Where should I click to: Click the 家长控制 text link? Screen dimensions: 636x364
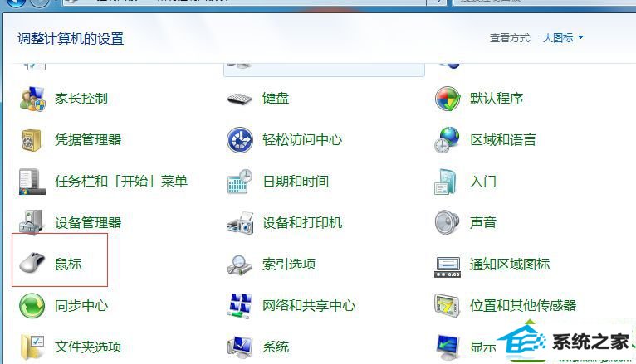pyautogui.click(x=81, y=99)
